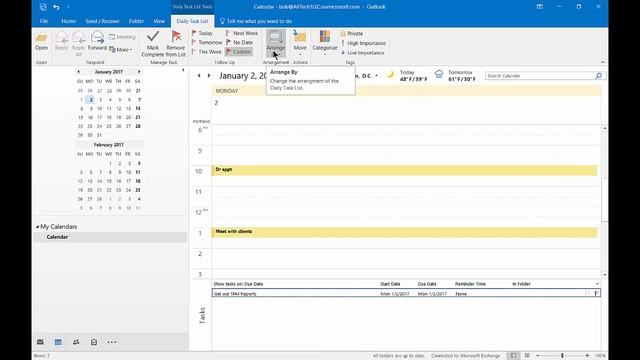Click the flag on TPM Reports task
Viewport: 640px width, 360px height.
(x=596, y=293)
